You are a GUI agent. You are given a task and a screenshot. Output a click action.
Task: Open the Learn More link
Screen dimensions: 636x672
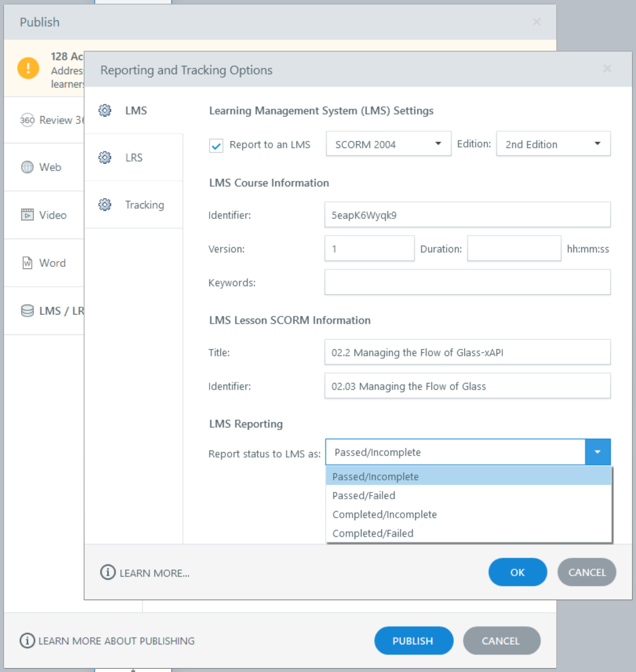click(154, 573)
